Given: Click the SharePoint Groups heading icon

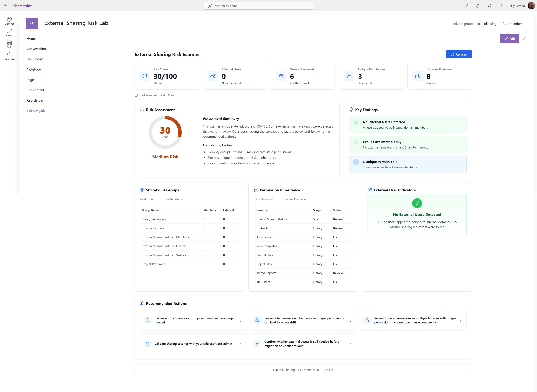Looking at the screenshot, I should click(142, 190).
